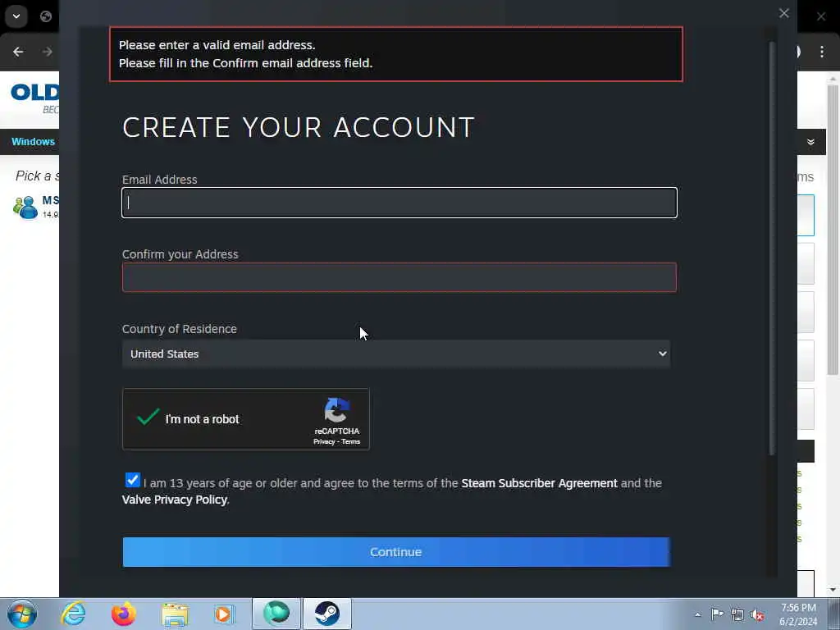Show hidden system tray icons
This screenshot has height=630, width=840.
(697, 614)
